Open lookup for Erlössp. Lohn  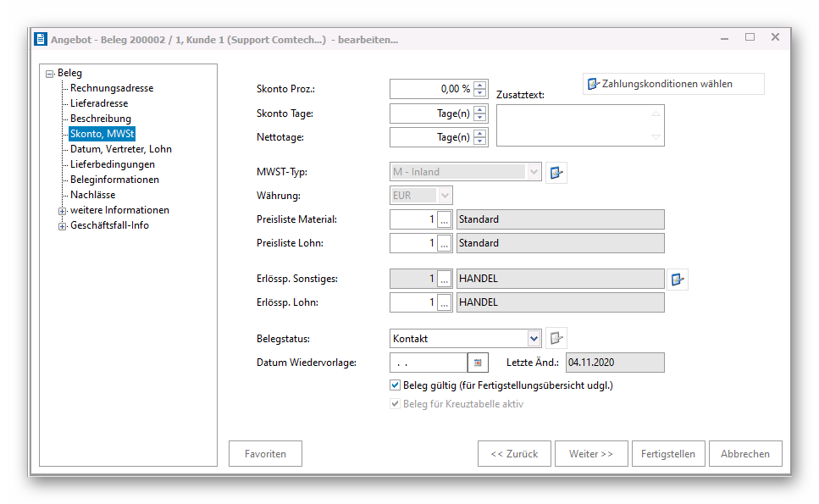445,302
